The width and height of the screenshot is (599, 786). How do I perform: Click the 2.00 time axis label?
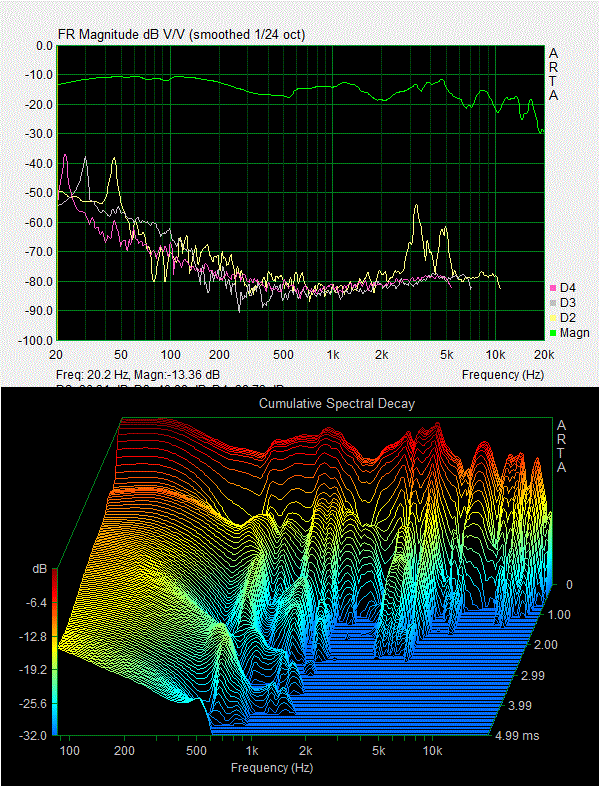coord(545,645)
